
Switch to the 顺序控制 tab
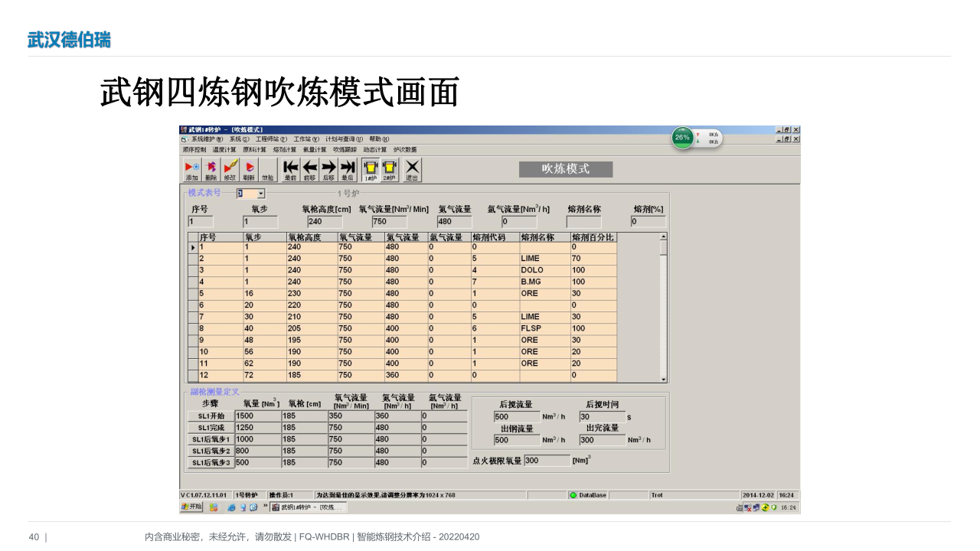(194, 149)
